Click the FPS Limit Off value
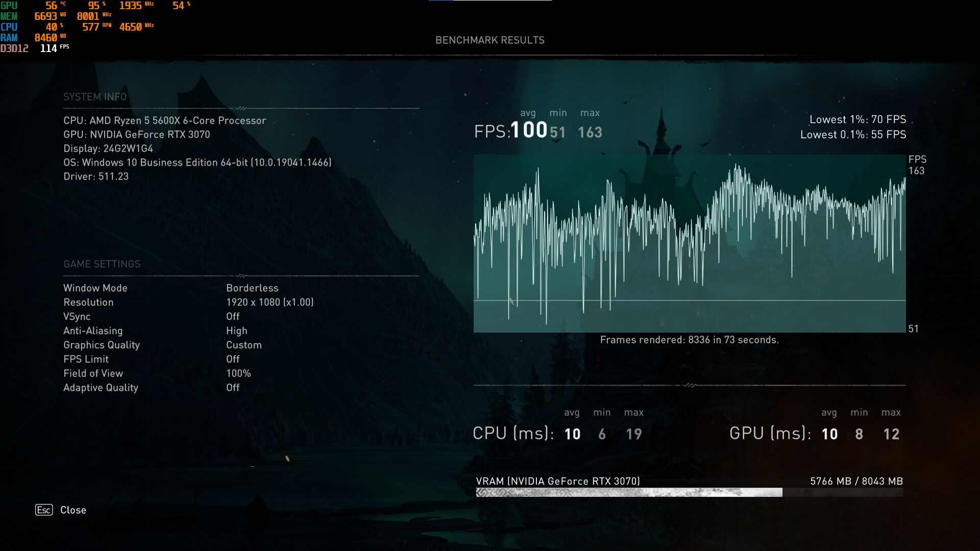 pos(233,359)
